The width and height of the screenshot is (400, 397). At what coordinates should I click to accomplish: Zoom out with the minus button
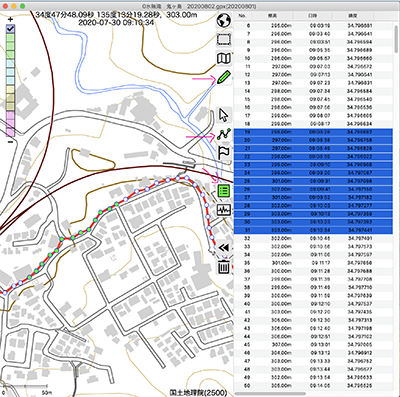point(10,142)
